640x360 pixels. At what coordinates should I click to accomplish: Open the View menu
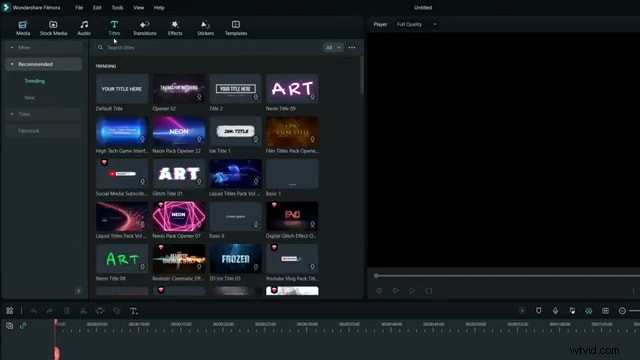tap(138, 7)
